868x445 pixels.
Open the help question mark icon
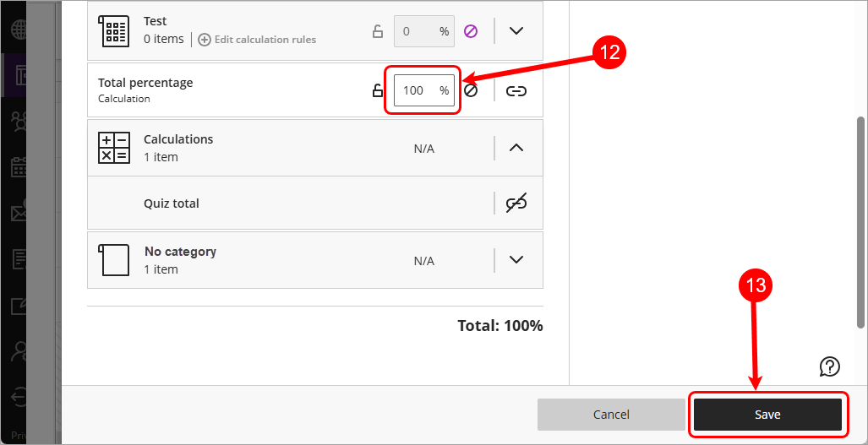830,366
